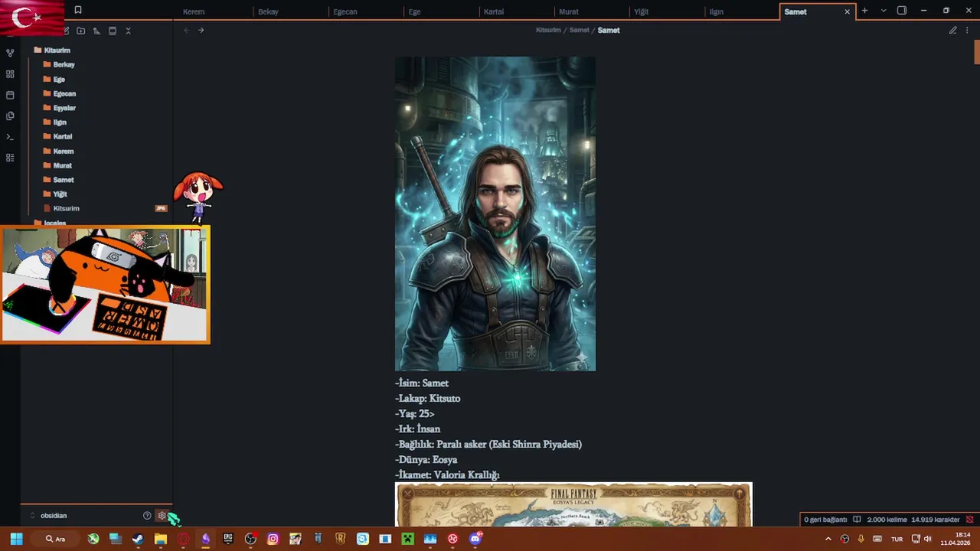The width and height of the screenshot is (980, 551).
Task: Click the red sync status icon
Action: click(970, 520)
